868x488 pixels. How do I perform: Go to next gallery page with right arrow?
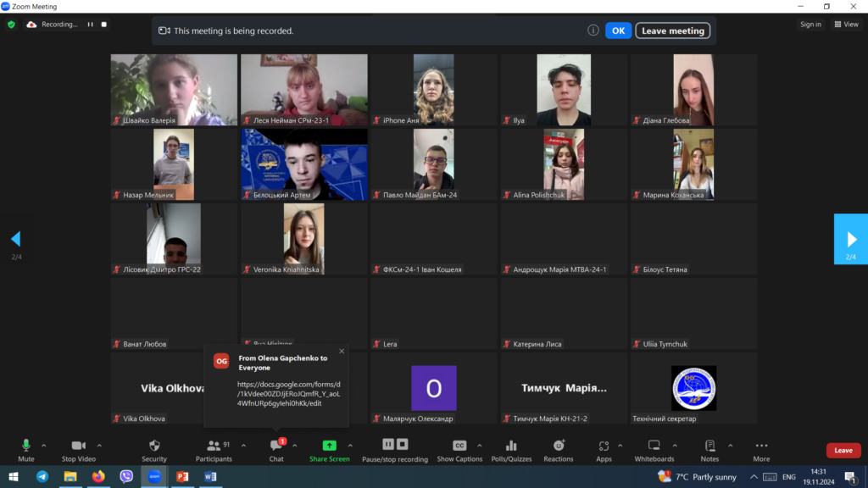tap(850, 238)
